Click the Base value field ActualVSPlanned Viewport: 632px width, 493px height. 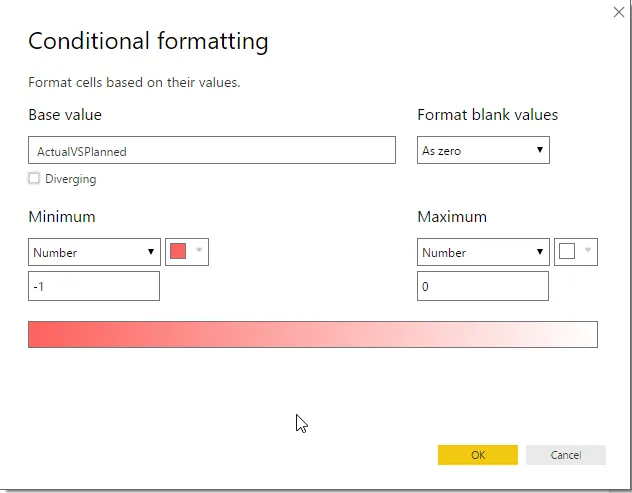coord(212,151)
